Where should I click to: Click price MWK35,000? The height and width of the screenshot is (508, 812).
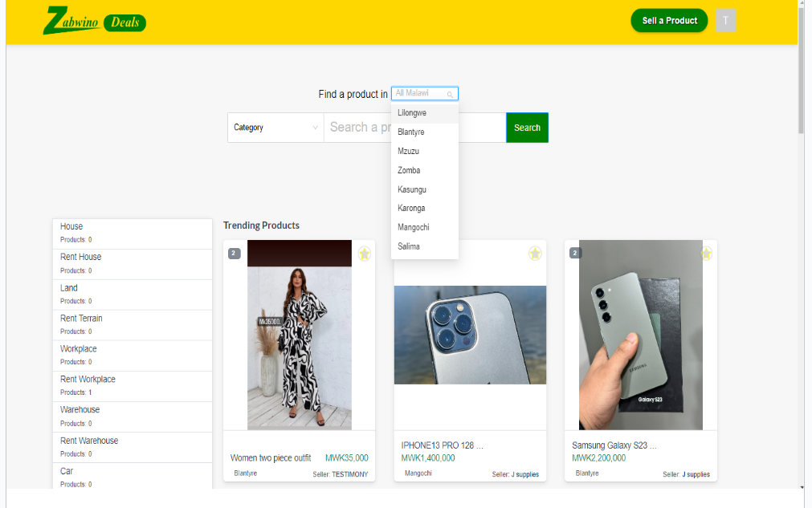[346, 457]
